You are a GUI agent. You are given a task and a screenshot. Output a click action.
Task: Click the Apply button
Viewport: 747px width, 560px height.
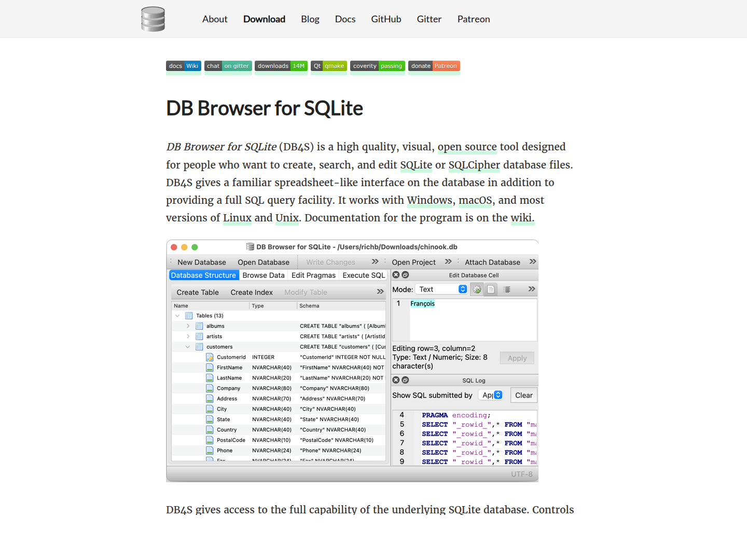pyautogui.click(x=517, y=358)
